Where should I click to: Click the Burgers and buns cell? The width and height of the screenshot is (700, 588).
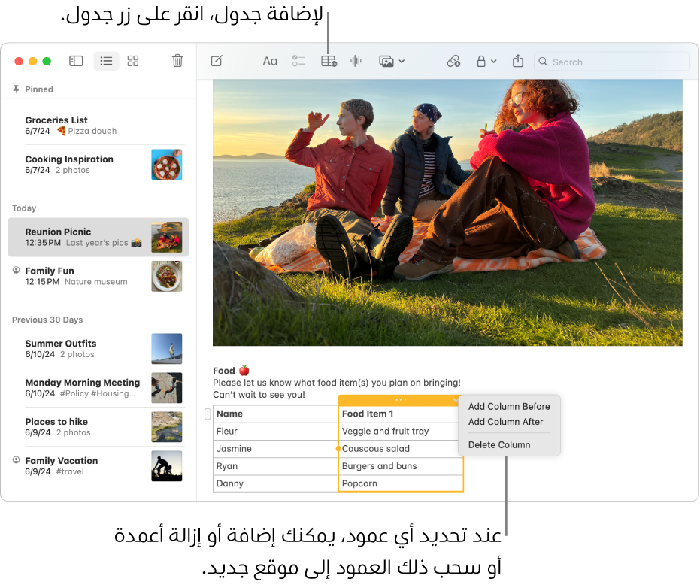401,466
